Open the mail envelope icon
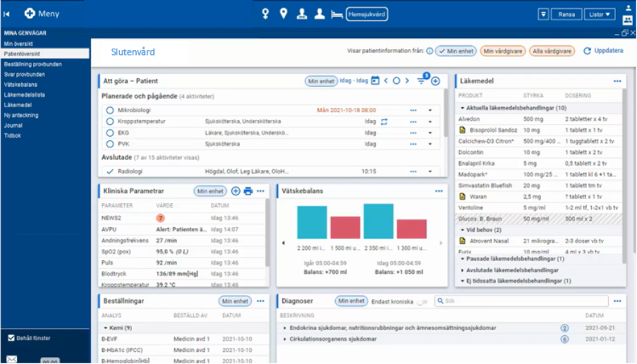The image size is (637, 364). click(x=11, y=359)
